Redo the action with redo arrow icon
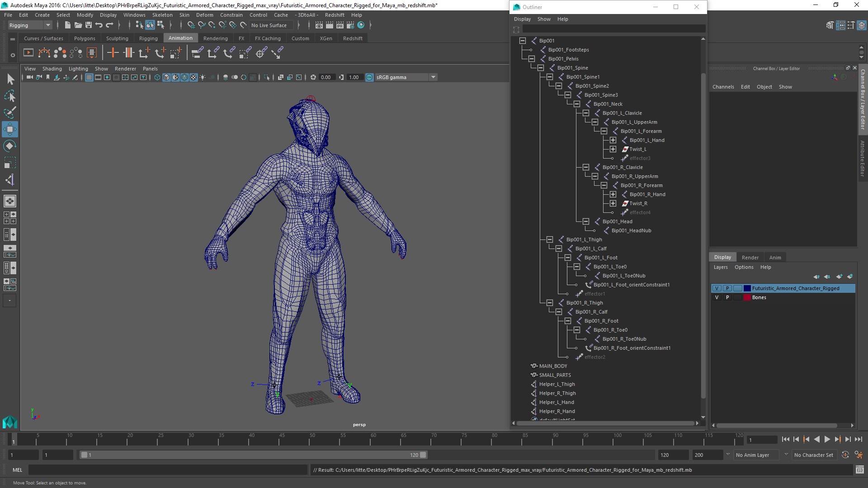 coord(109,25)
